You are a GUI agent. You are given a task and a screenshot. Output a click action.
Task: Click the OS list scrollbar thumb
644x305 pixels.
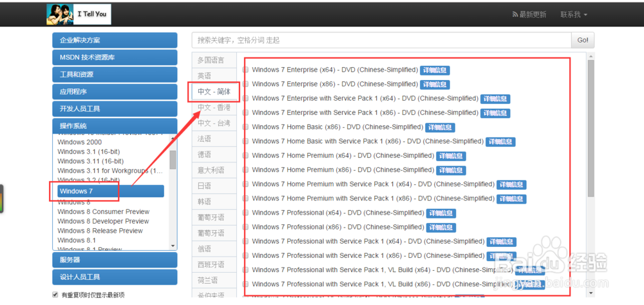click(173, 159)
